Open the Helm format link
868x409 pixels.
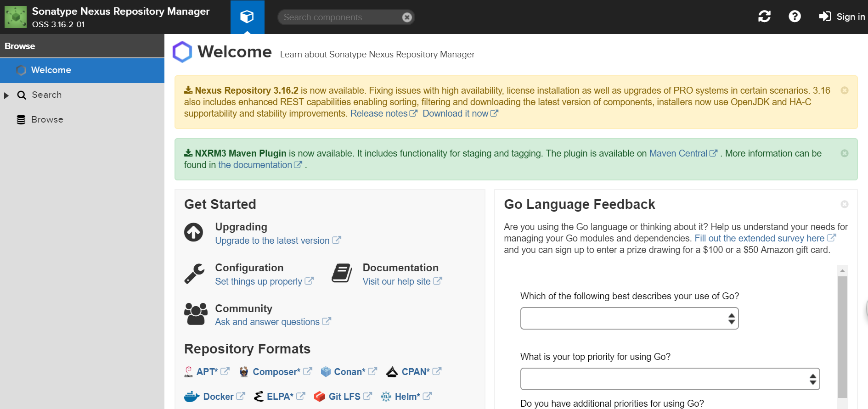pyautogui.click(x=407, y=397)
